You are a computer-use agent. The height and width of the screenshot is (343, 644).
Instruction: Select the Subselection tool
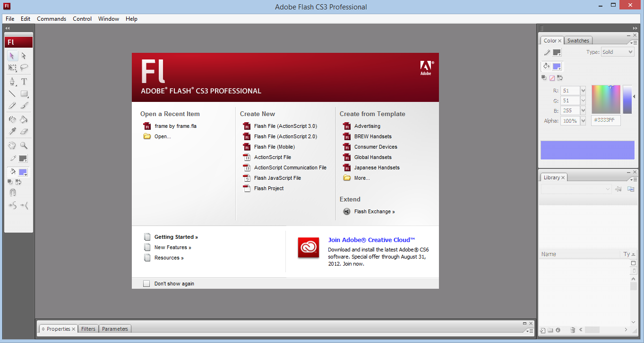[24, 56]
